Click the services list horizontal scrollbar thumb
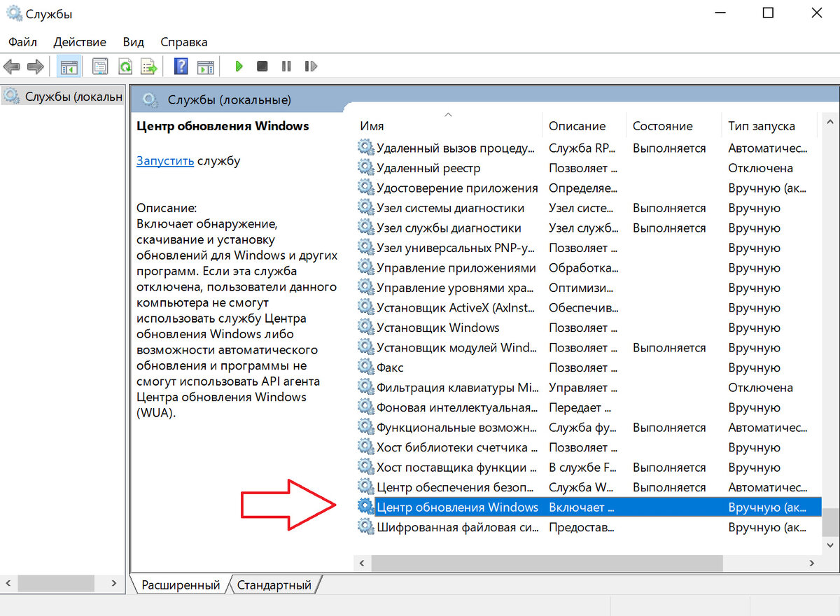The width and height of the screenshot is (840, 616). 547,563
